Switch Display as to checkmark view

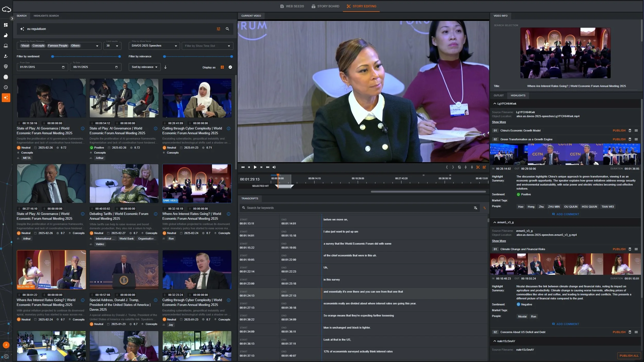click(230, 67)
